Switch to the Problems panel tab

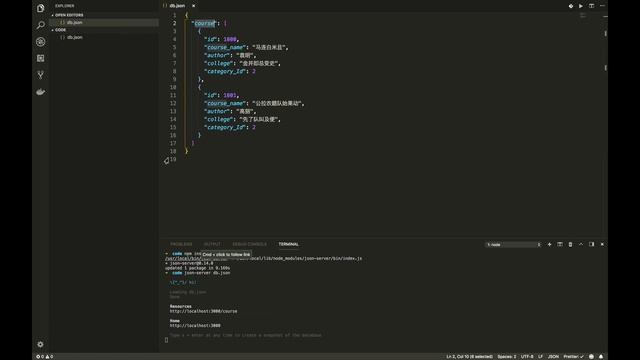(181, 244)
